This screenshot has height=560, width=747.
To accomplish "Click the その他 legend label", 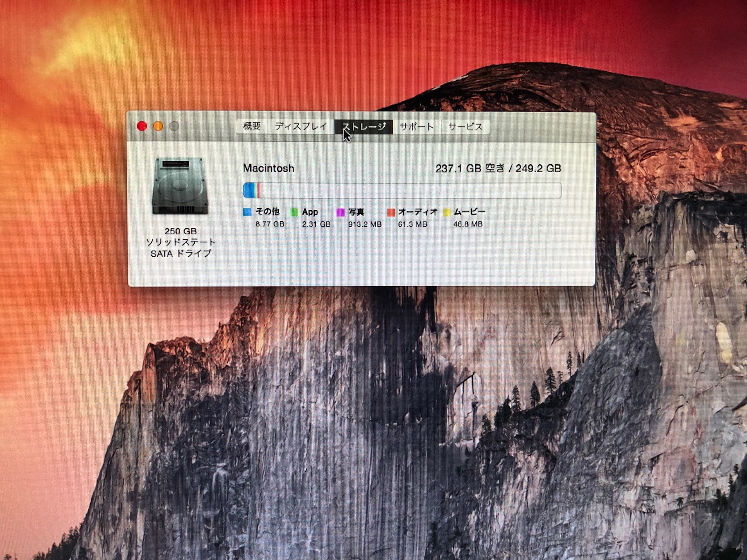I will pos(268,212).
